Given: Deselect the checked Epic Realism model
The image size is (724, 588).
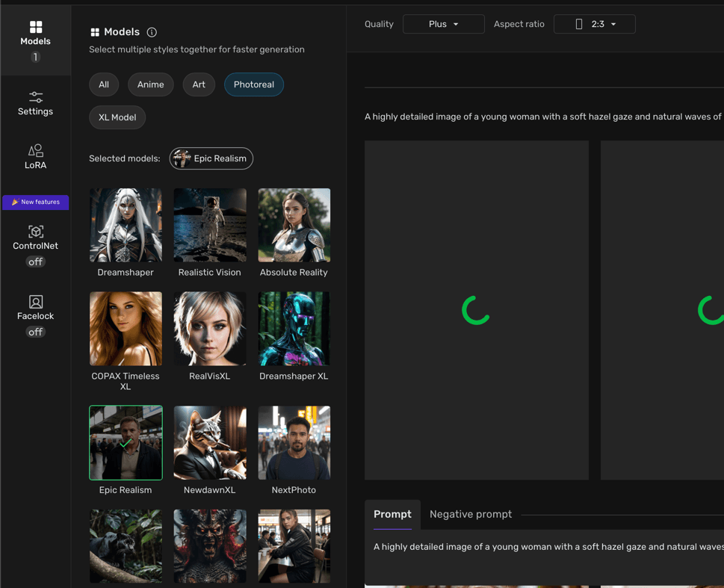Looking at the screenshot, I should pyautogui.click(x=126, y=442).
